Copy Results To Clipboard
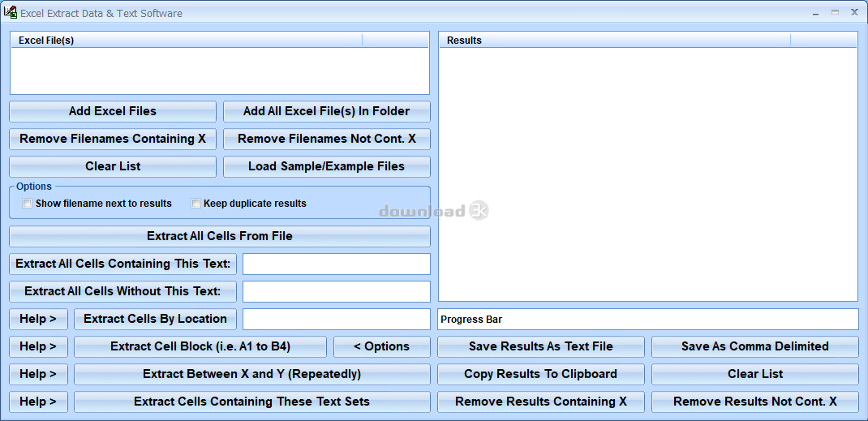868x421 pixels. pyautogui.click(x=541, y=374)
